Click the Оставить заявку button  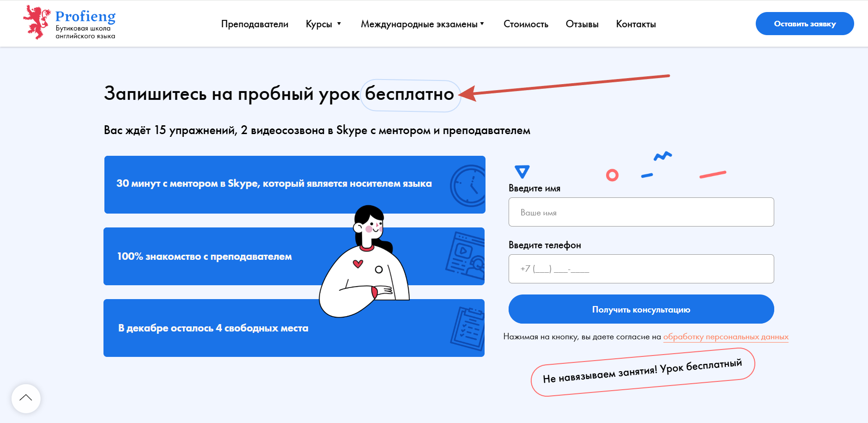click(x=805, y=24)
